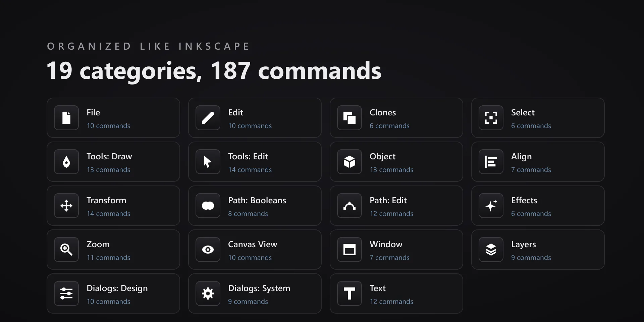Click the Effects sparkle icon
The image size is (644, 322).
tap(491, 206)
